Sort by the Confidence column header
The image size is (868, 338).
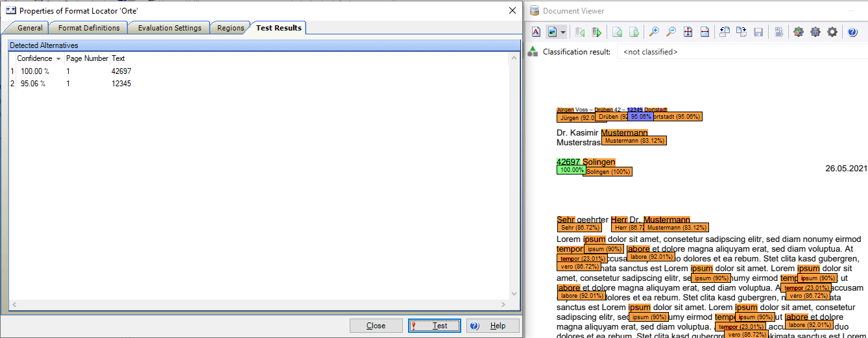pyautogui.click(x=35, y=58)
